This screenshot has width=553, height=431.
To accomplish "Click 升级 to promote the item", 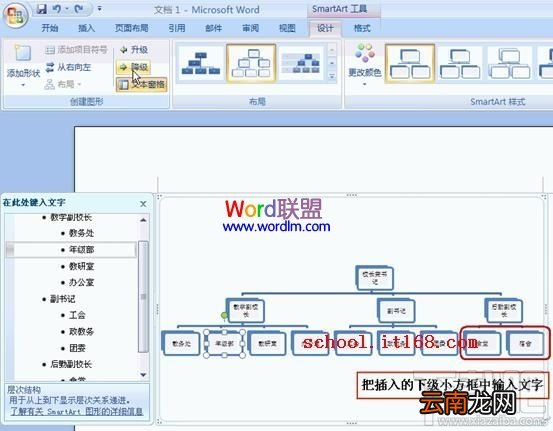I will [134, 50].
